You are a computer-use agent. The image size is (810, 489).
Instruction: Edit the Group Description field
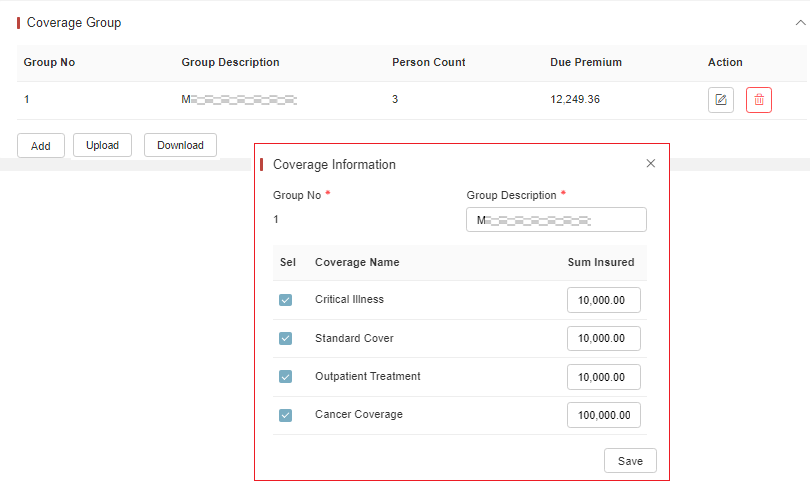(556, 220)
